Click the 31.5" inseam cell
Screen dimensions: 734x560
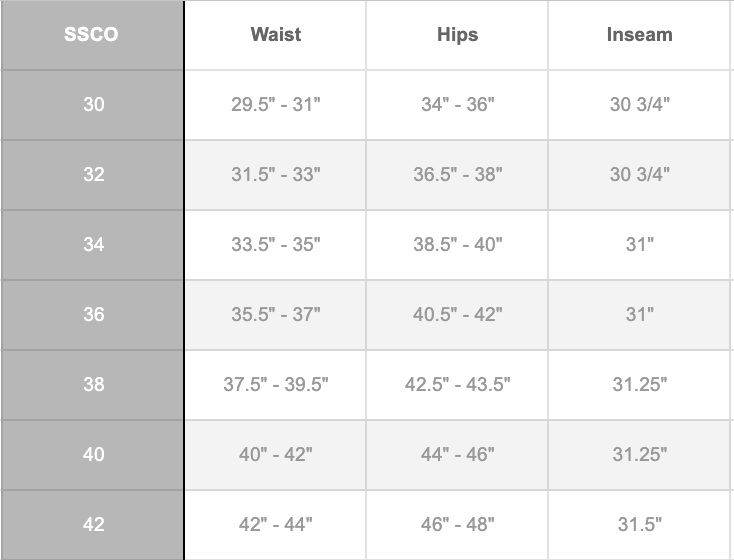coord(639,524)
